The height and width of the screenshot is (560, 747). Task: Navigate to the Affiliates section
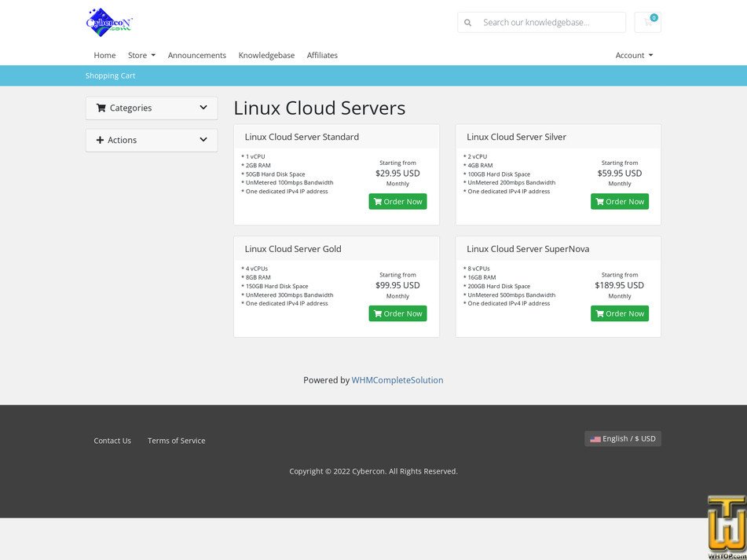tap(321, 55)
